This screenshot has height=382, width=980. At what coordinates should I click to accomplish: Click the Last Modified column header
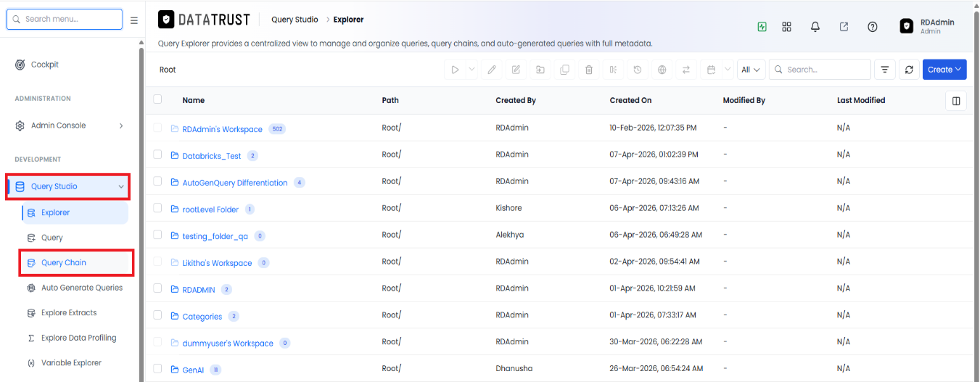[861, 100]
